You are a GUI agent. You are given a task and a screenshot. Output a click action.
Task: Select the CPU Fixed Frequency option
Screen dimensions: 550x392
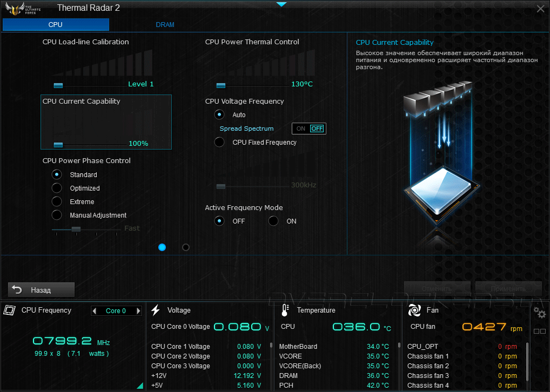tap(219, 142)
